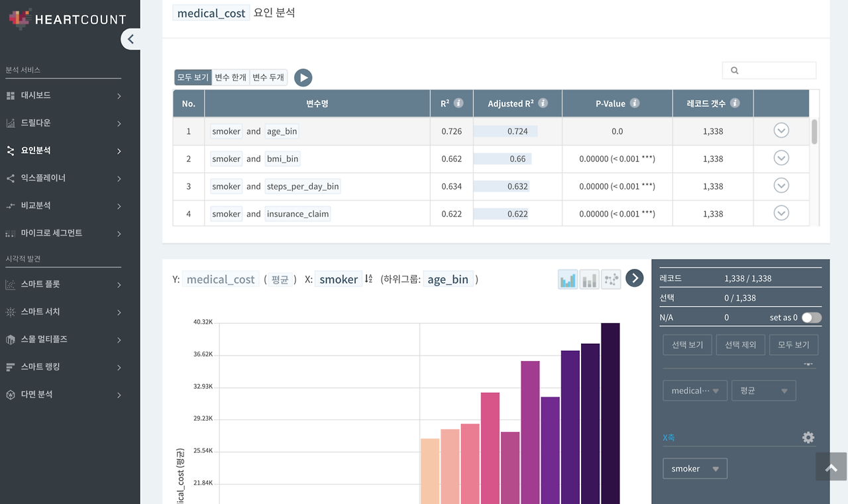The height and width of the screenshot is (504, 848).
Task: Select the network scatter chart view icon
Action: 611,279
